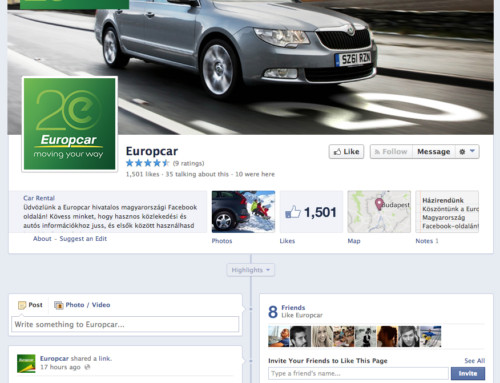
Task: Click the shared 'link' hyperlink
Action: 104,359
